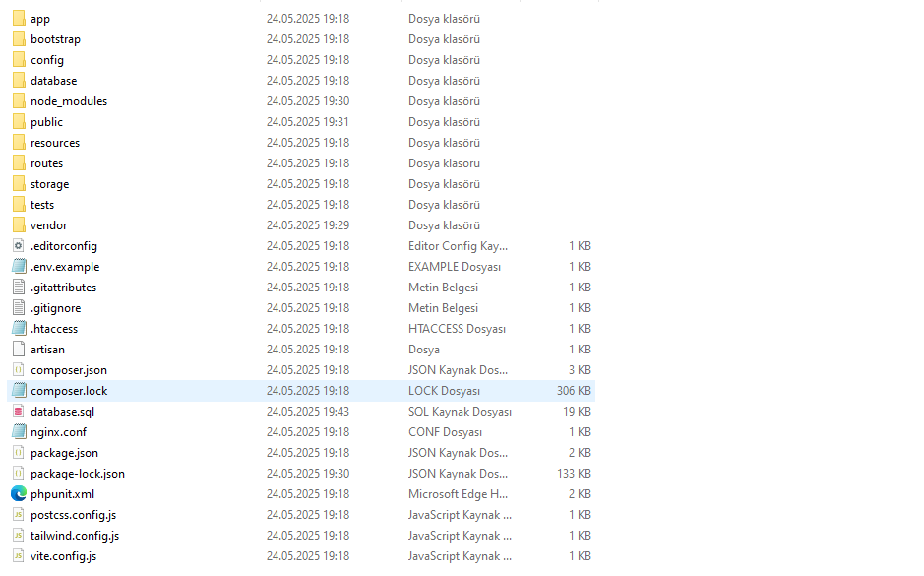Viewport: 924px width, 576px height.
Task: Click the database folder icon
Action: [19, 80]
